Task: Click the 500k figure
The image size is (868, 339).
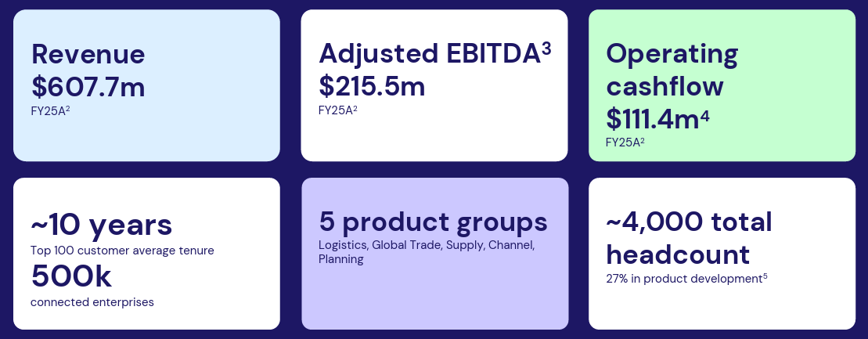Action: tap(71, 276)
